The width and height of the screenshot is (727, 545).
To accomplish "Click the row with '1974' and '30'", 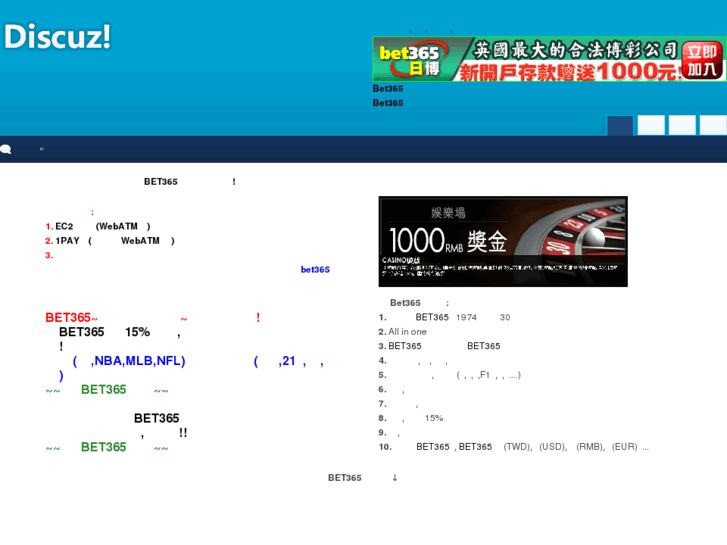I will click(444, 317).
